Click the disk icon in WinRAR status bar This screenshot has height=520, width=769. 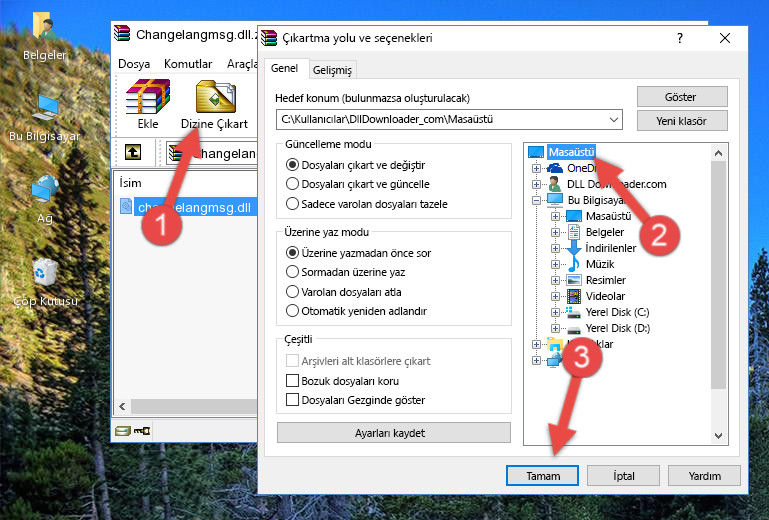[123, 431]
